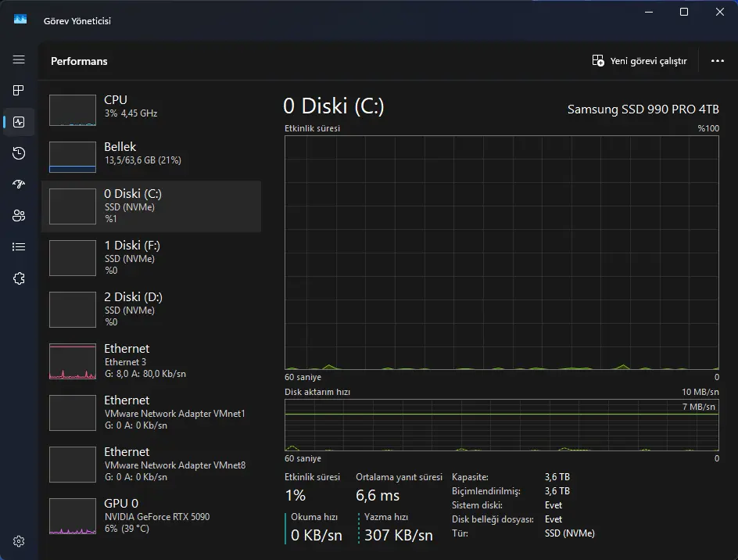Select 0 Diski (C:) item

click(151, 206)
